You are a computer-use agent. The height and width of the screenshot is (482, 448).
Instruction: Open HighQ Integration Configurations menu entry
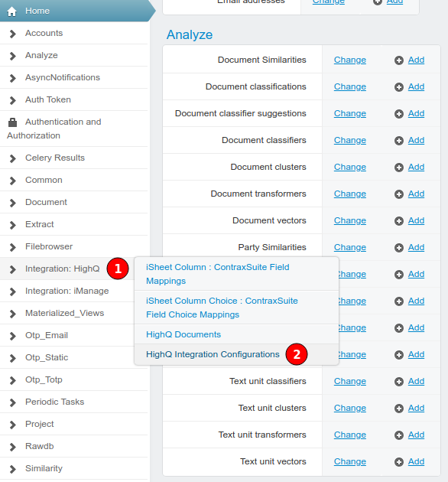[213, 354]
